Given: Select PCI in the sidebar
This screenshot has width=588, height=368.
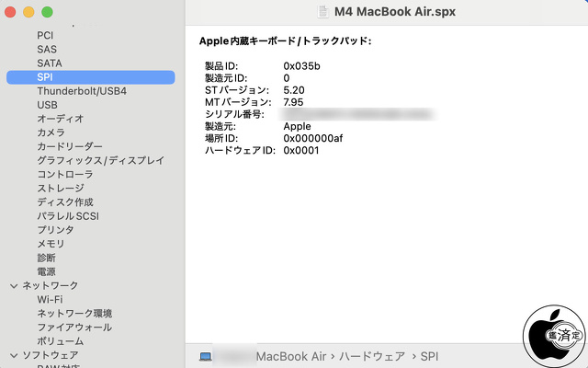Looking at the screenshot, I should [x=45, y=35].
